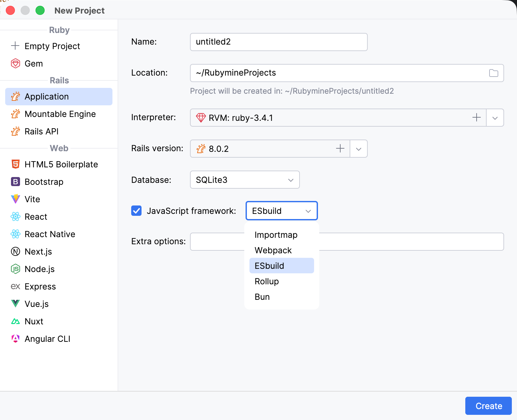Click the Extra options input field
The width and height of the screenshot is (517, 420).
[347, 242]
